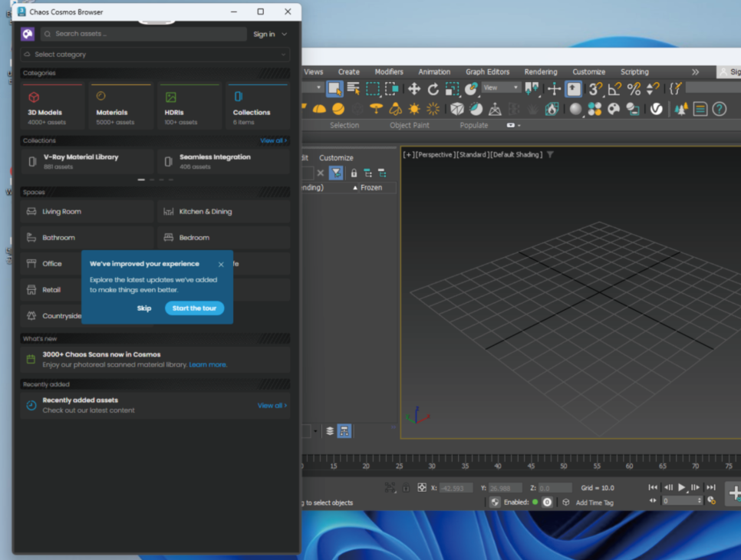Click Start the tour button
Viewport: 741px width, 560px height.
coord(194,308)
